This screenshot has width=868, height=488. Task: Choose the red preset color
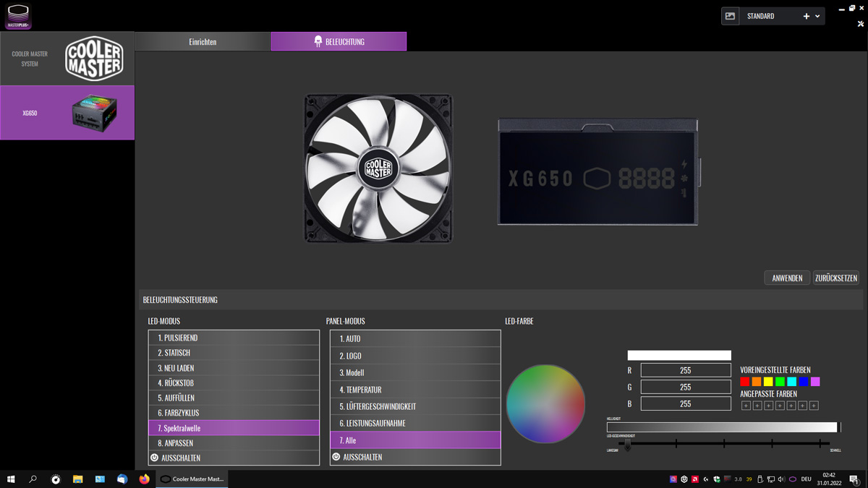745,382
